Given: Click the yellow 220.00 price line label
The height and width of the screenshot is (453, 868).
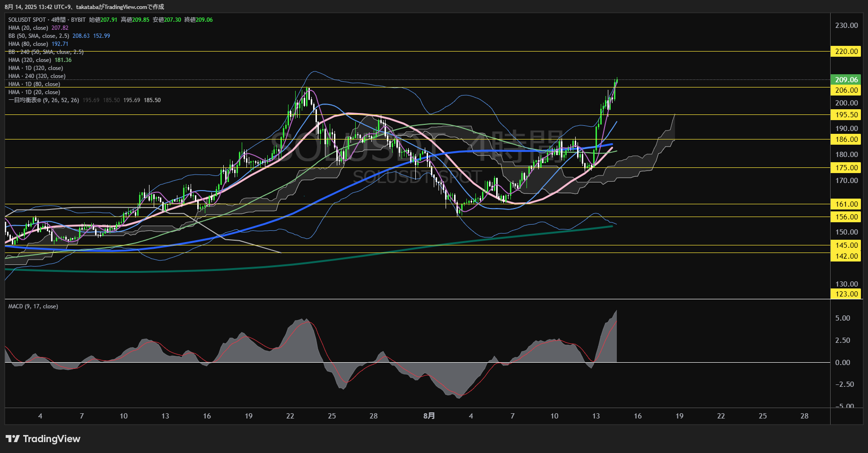Looking at the screenshot, I should tap(846, 51).
